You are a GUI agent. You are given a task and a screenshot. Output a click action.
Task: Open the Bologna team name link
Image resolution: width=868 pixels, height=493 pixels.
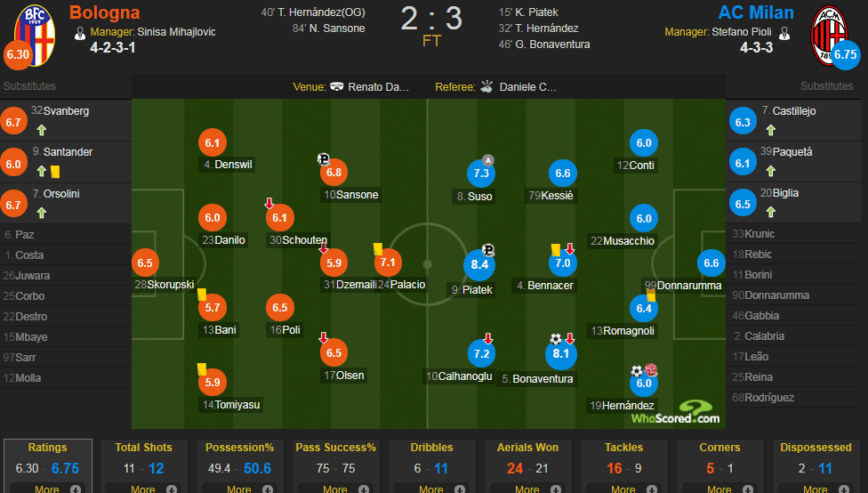105,12
